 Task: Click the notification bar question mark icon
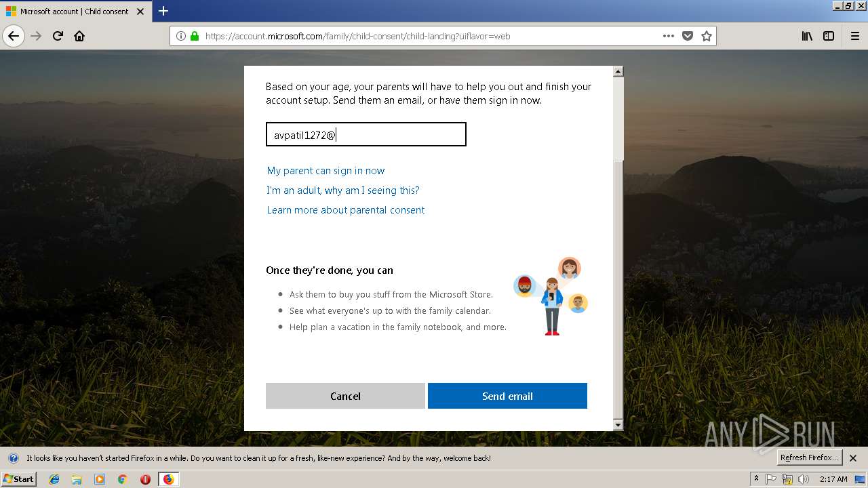14,458
